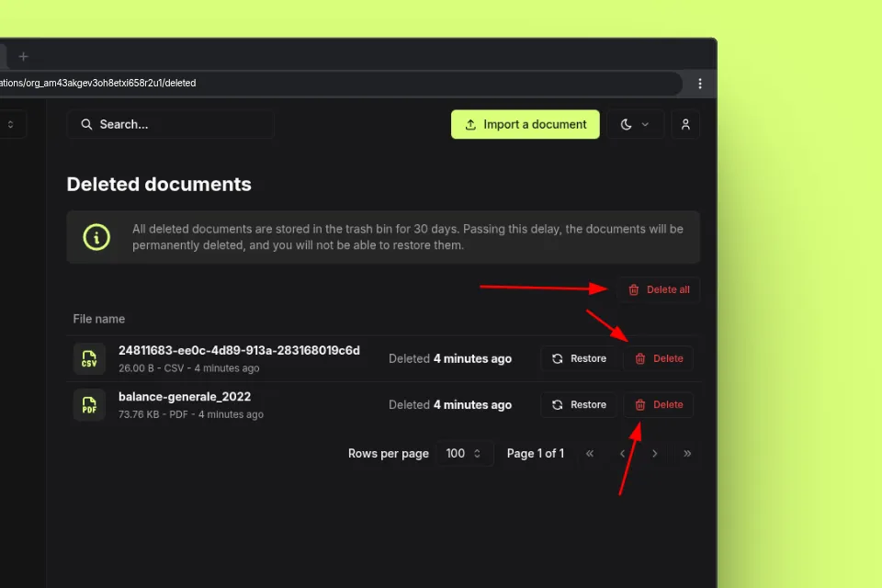Toggle the dark mode theme selector
882x588 pixels.
(635, 125)
